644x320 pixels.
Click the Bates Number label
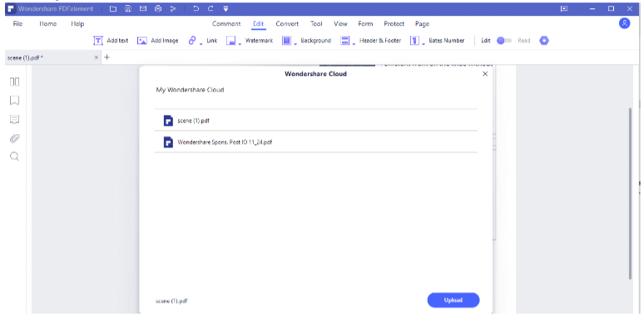[x=447, y=41]
